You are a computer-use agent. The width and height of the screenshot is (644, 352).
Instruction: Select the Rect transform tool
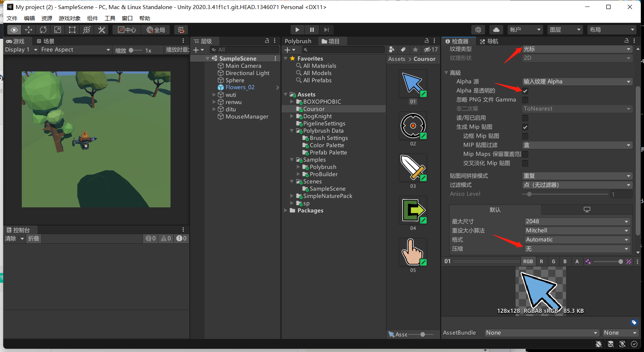coord(72,30)
